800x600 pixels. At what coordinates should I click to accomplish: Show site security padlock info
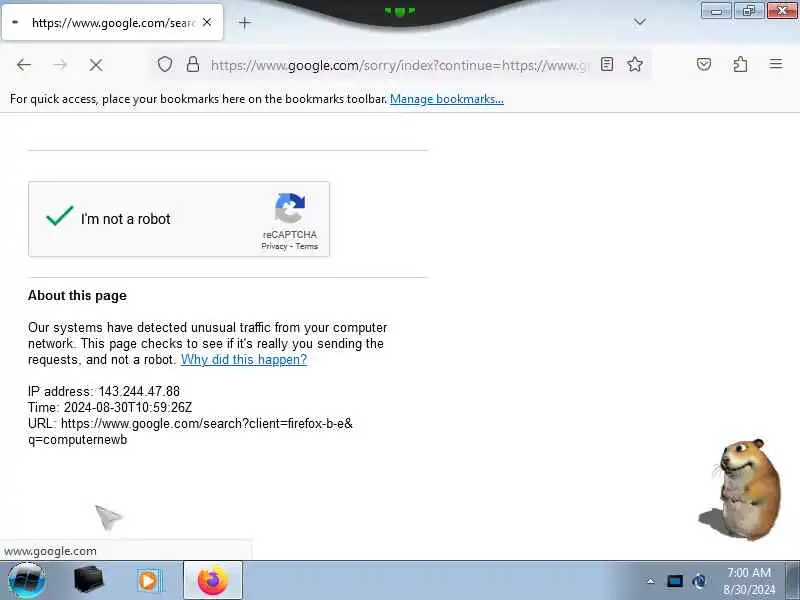click(x=193, y=64)
